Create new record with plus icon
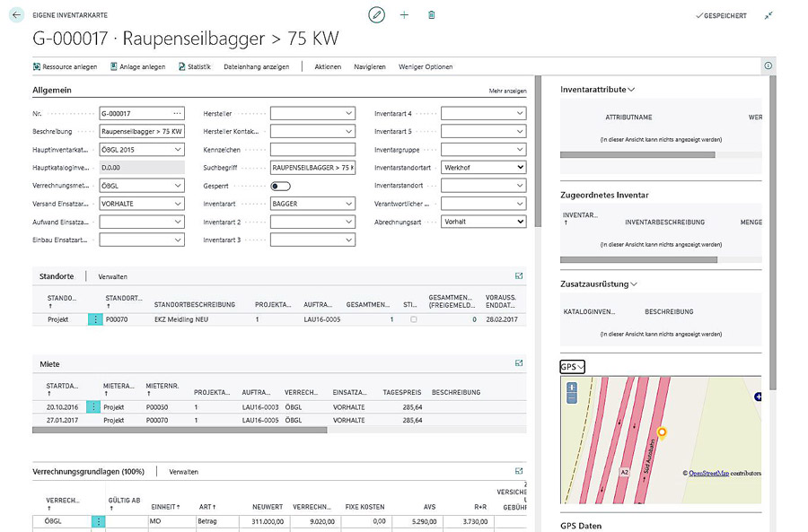 (x=405, y=15)
